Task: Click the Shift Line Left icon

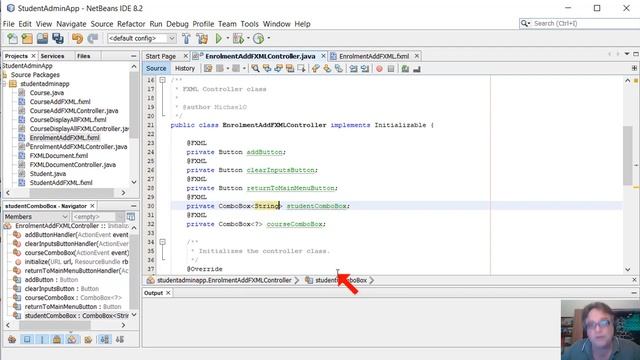Action: [x=353, y=69]
